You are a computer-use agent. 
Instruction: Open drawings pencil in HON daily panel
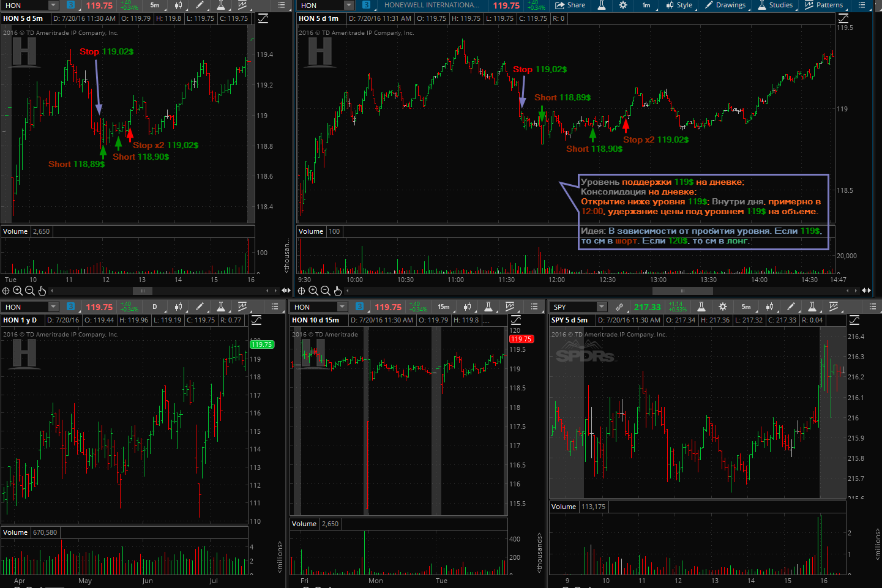coord(200,307)
